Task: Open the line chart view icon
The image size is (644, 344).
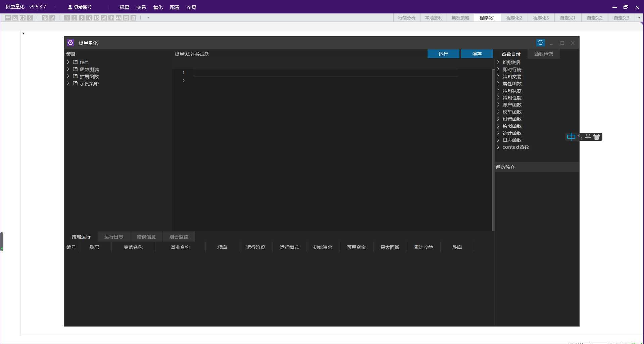Action: click(15, 18)
